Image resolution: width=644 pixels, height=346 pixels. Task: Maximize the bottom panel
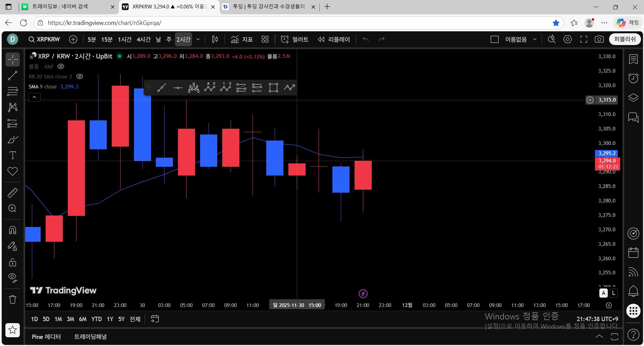(614, 337)
